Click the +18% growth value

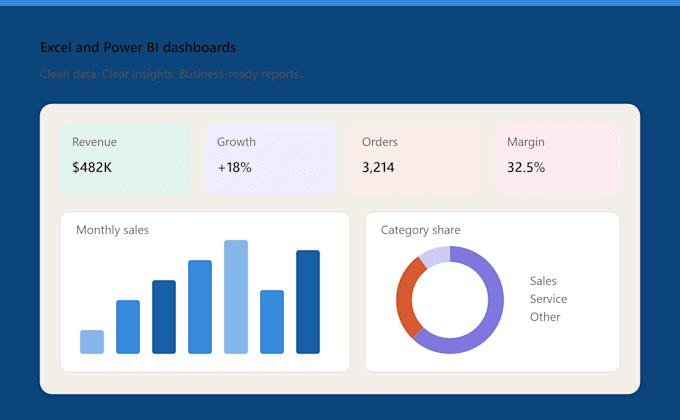234,167
